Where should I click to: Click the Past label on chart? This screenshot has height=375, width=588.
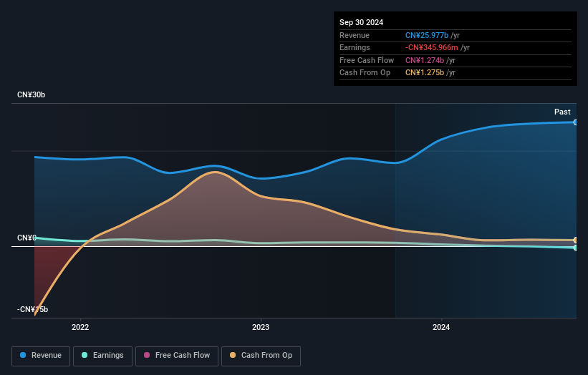[562, 112]
